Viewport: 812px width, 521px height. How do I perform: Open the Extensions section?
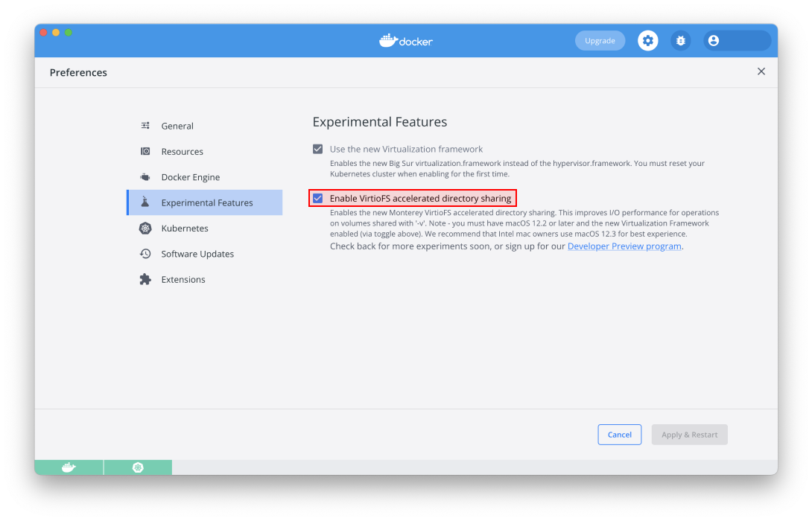205,279
